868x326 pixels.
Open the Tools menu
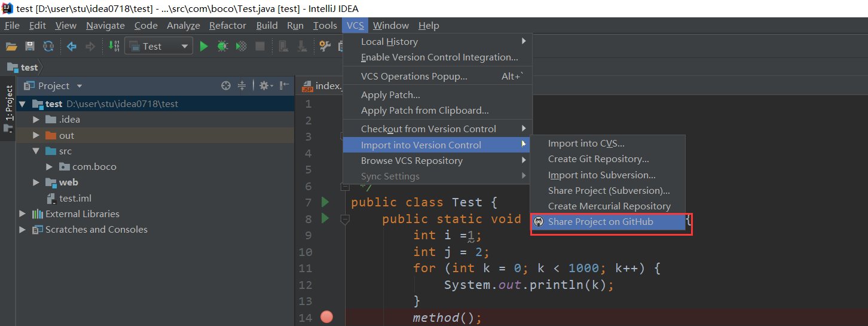pyautogui.click(x=325, y=25)
